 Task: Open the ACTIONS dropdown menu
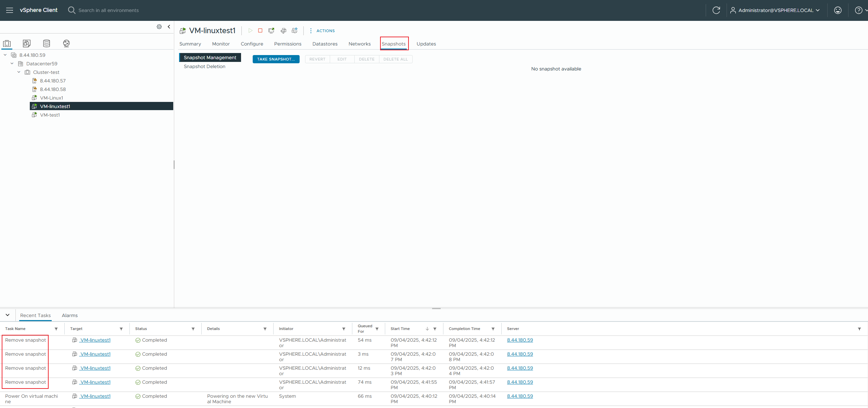[x=322, y=31]
